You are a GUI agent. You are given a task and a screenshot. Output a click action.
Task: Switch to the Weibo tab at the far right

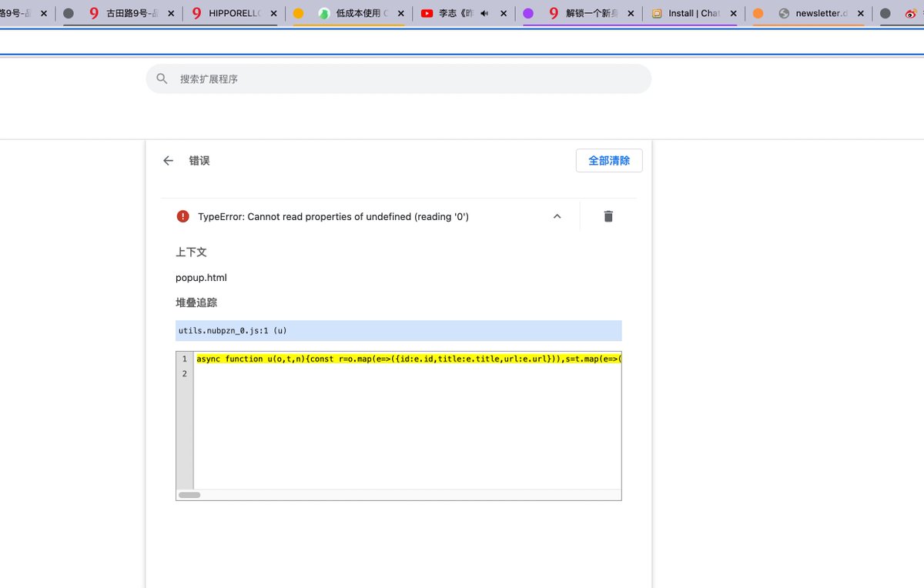click(x=912, y=14)
